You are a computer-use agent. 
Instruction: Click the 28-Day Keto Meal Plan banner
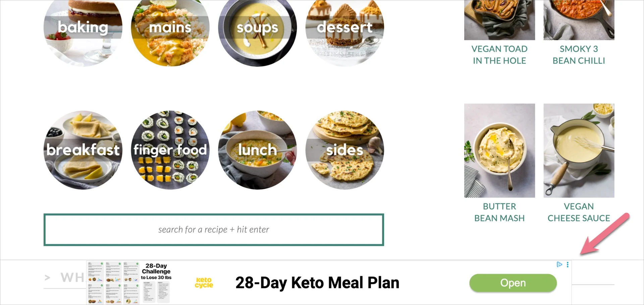(x=317, y=282)
